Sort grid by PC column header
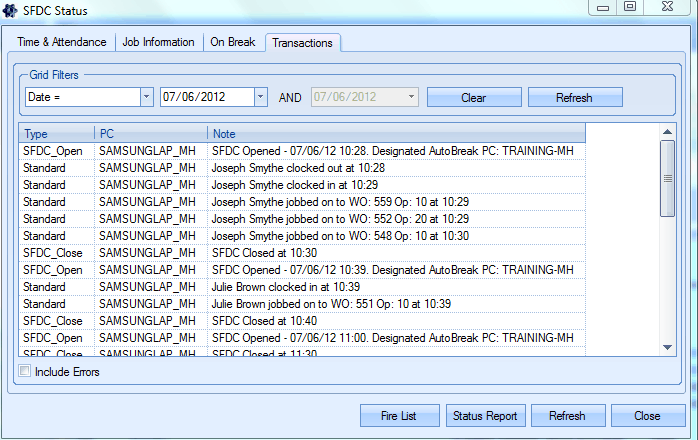 (150, 134)
